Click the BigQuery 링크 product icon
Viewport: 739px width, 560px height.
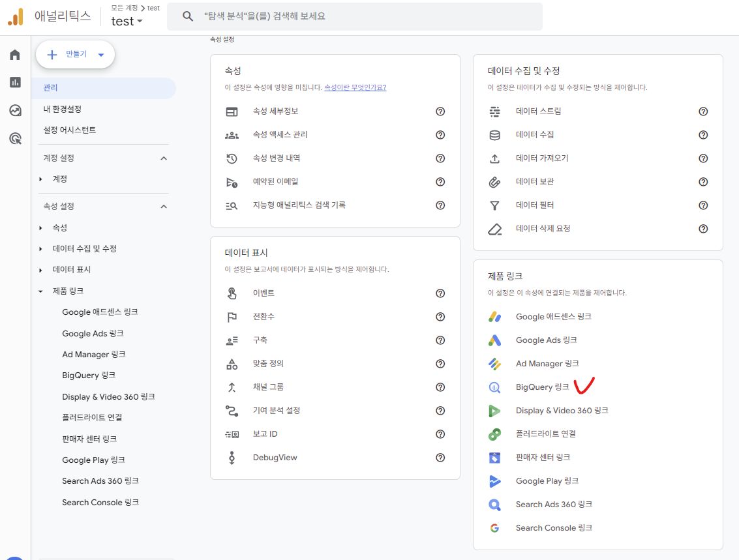(495, 387)
